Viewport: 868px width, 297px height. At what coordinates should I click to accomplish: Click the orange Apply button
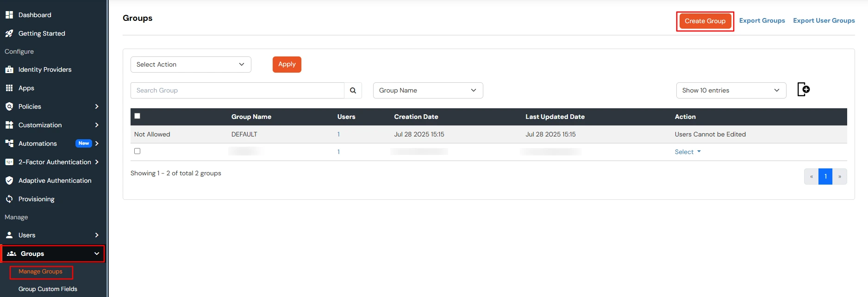(287, 64)
